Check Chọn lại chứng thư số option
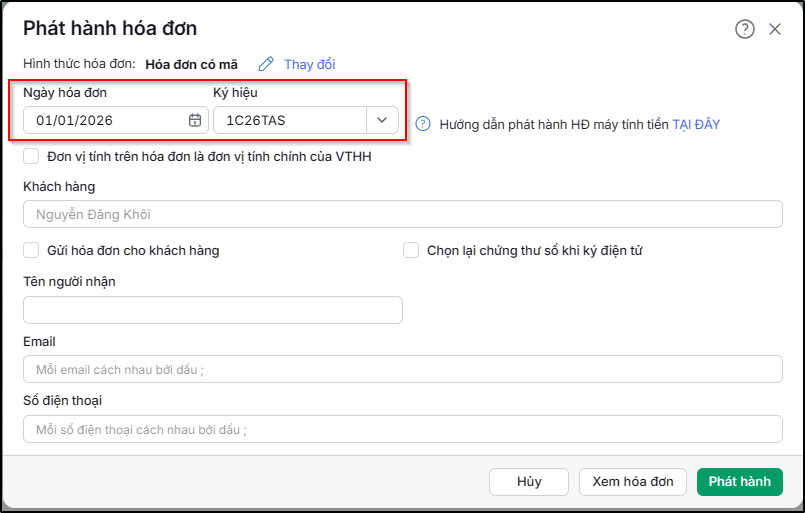The height and width of the screenshot is (513, 805). (x=411, y=250)
